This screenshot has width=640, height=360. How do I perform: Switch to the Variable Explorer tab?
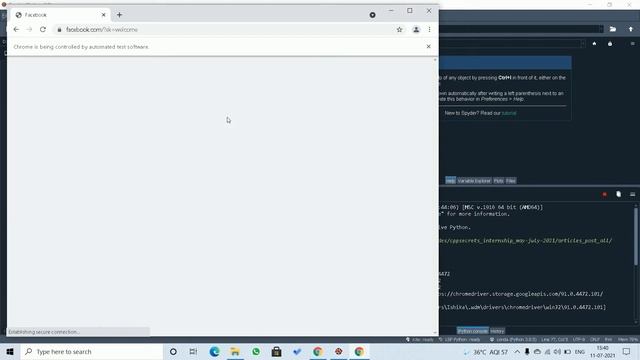[474, 180]
